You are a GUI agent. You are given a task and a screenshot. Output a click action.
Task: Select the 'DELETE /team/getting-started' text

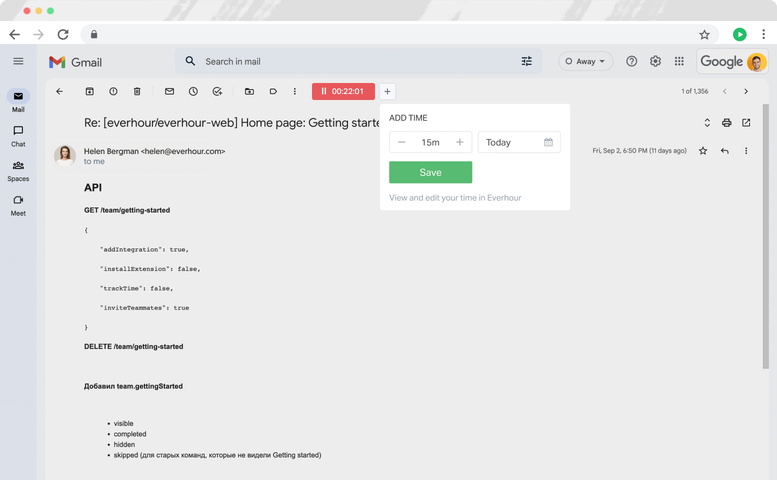click(x=134, y=346)
